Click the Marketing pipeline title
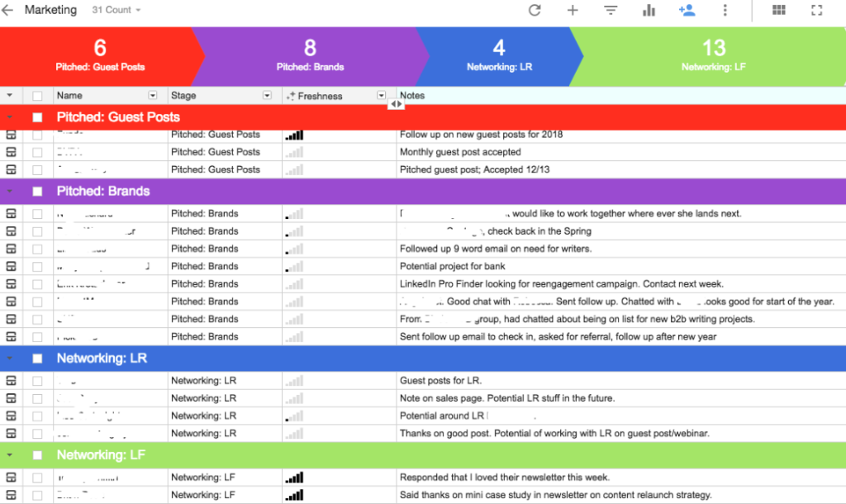The height and width of the screenshot is (504, 846). pyautogui.click(x=50, y=10)
